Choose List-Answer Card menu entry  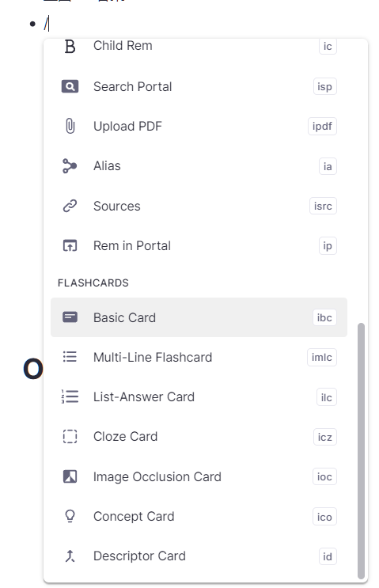[199, 396]
